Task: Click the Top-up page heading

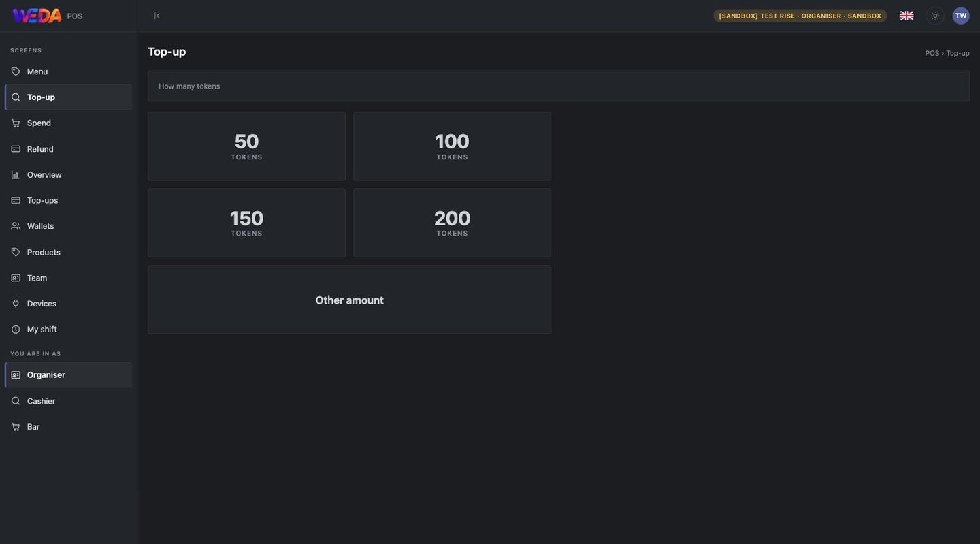Action: click(x=167, y=52)
